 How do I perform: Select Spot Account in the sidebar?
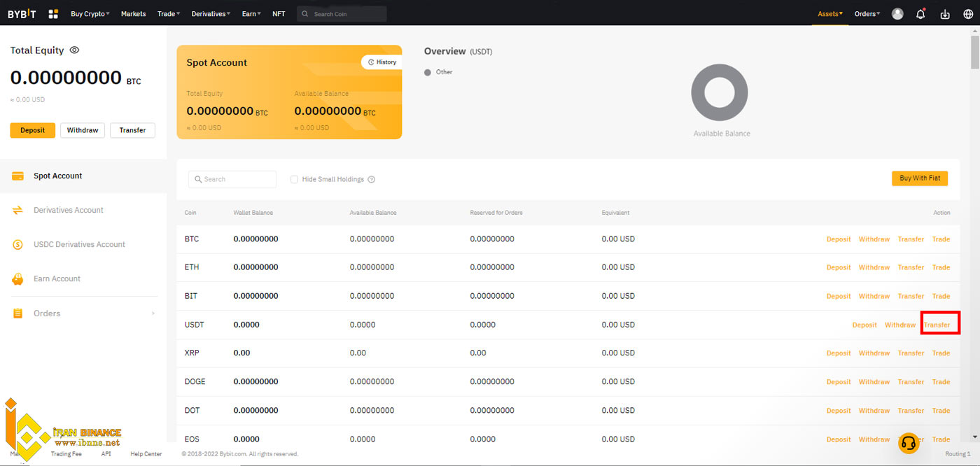[x=83, y=176]
